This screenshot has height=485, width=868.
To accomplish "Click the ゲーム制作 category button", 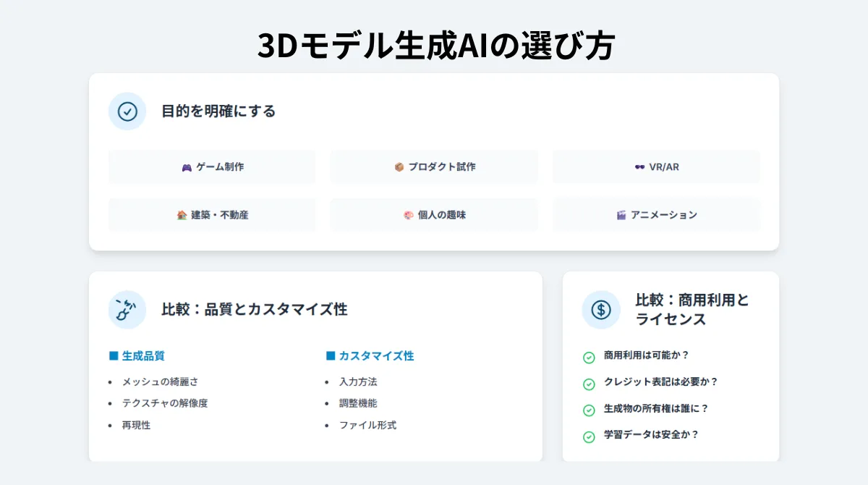I will click(212, 166).
